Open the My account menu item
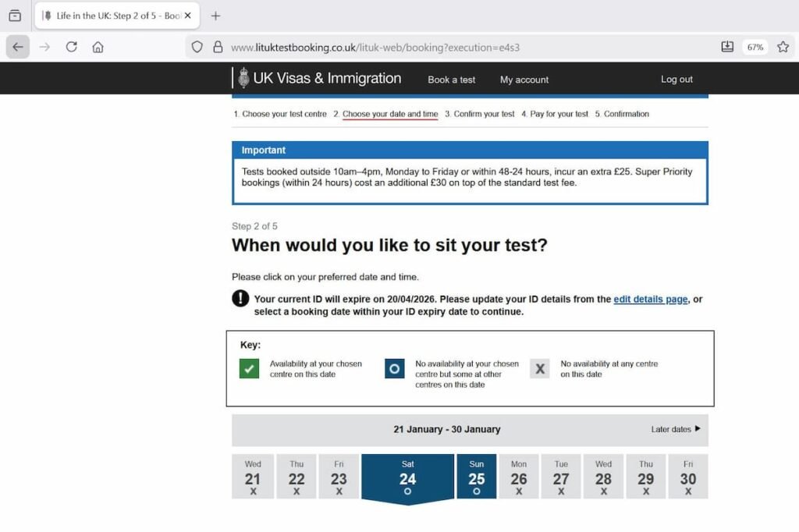Screen dimensions: 799x532 [x=524, y=80]
